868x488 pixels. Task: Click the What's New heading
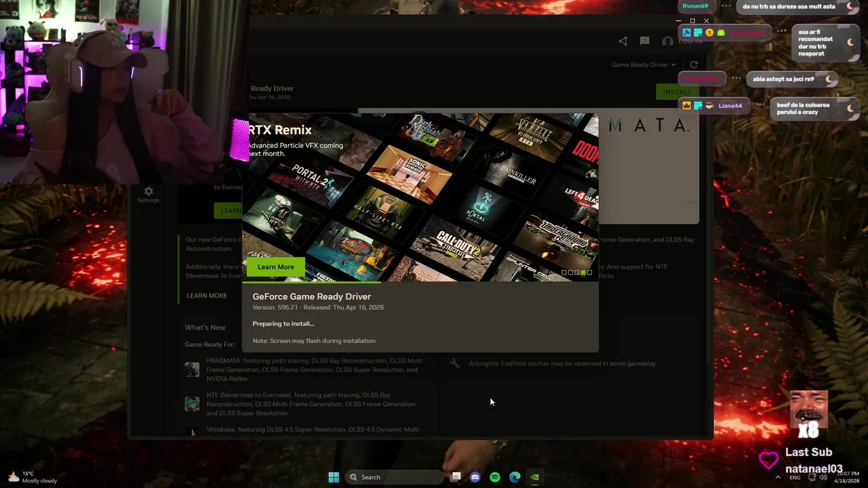tap(205, 327)
